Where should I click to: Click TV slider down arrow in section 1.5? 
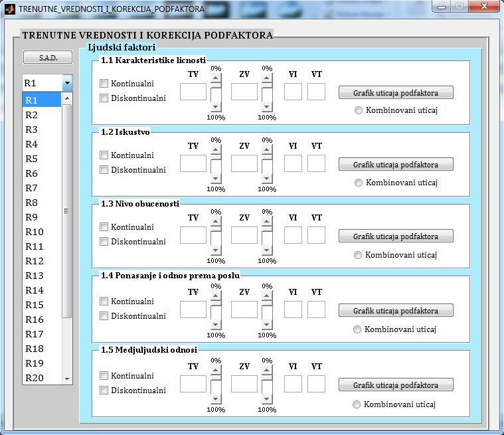click(x=216, y=398)
